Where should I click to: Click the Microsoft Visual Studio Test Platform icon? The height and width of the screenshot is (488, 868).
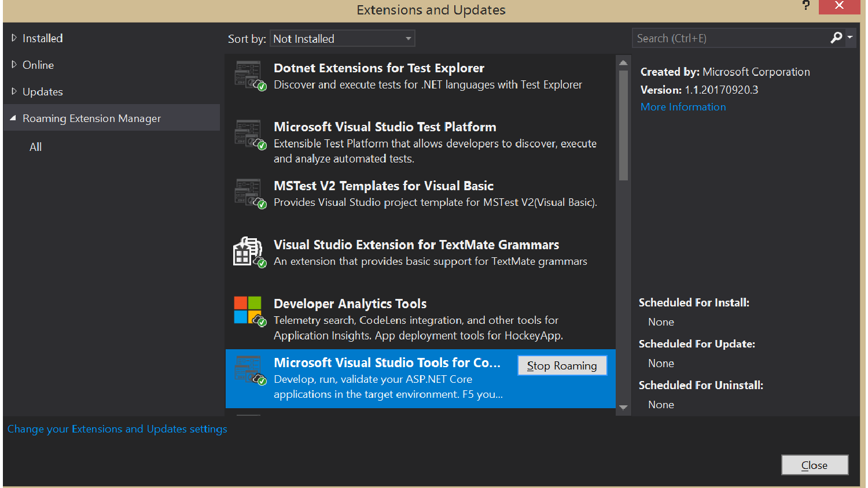point(250,135)
